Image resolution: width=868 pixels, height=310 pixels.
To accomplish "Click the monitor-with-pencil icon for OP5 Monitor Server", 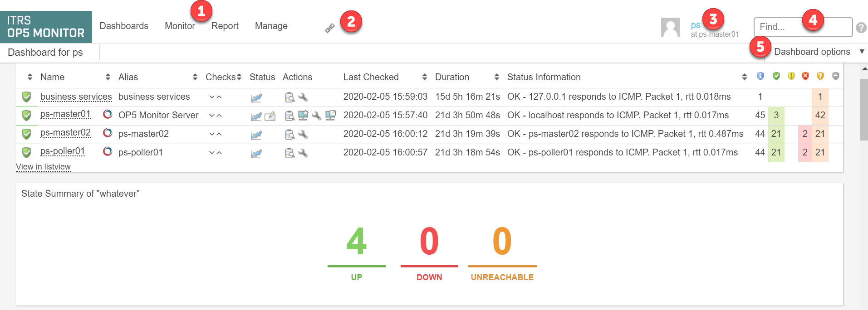I will click(x=331, y=116).
